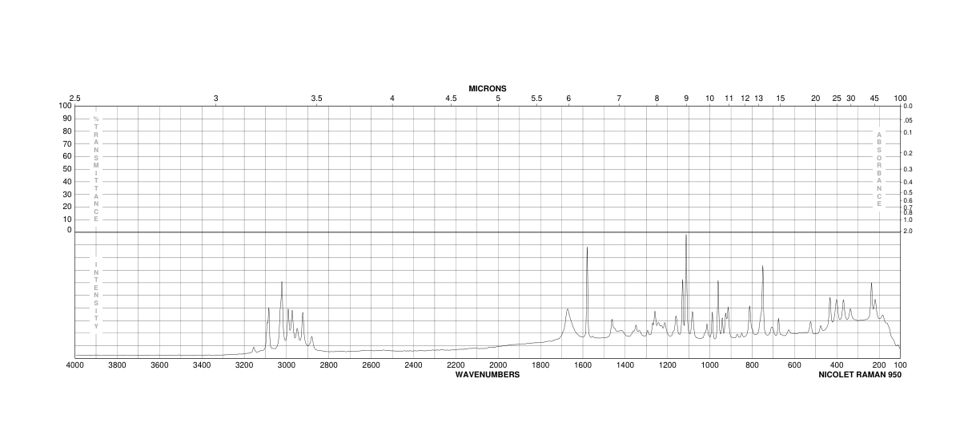Click the 40 transmittance scale label
980x423 pixels.
(67, 181)
